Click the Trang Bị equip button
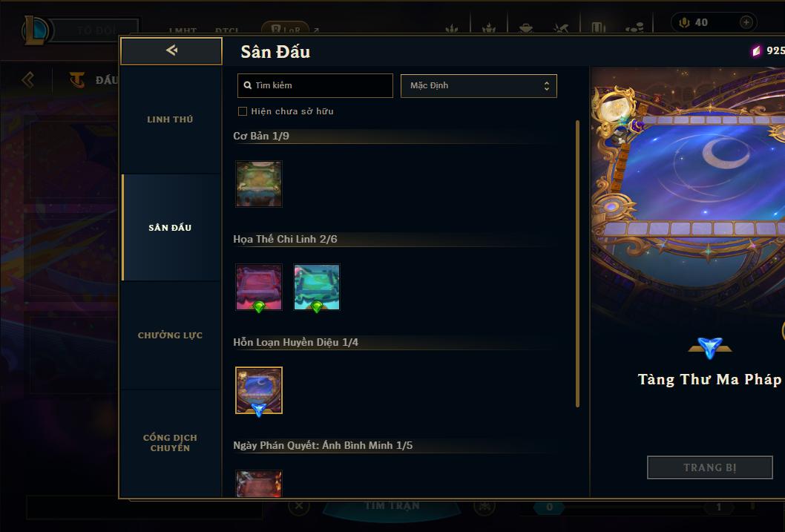The width and height of the screenshot is (785, 532). (x=709, y=467)
